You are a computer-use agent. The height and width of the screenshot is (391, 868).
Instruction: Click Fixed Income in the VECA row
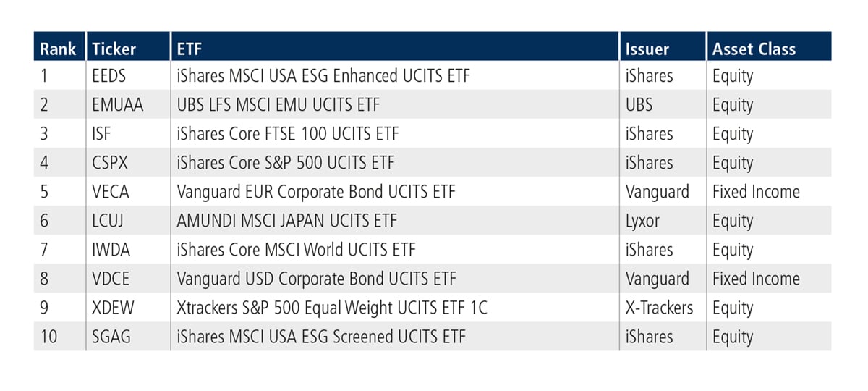click(x=756, y=192)
